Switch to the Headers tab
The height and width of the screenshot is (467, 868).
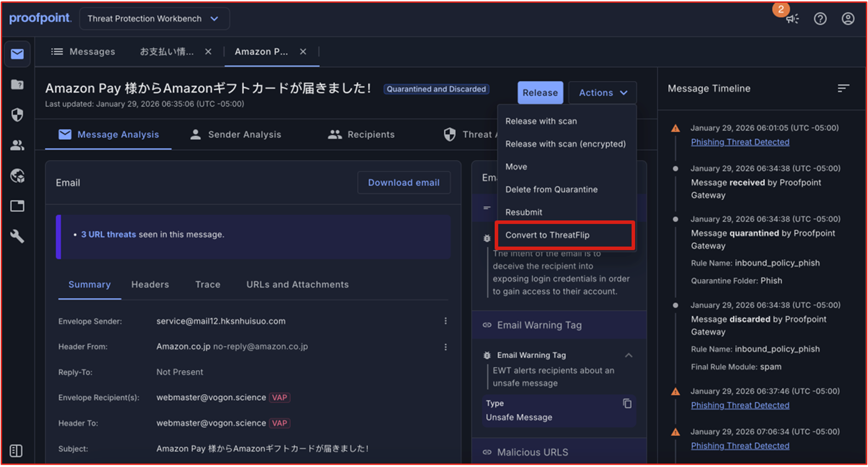[x=150, y=284]
